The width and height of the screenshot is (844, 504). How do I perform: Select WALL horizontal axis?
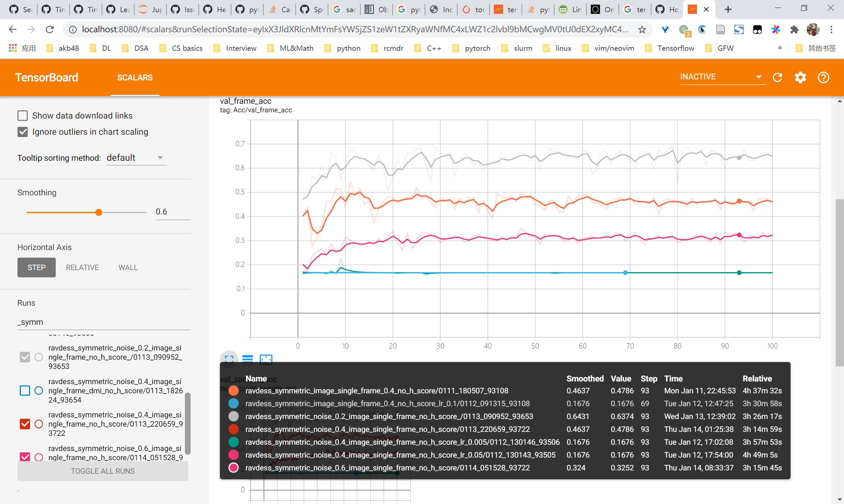[128, 267]
